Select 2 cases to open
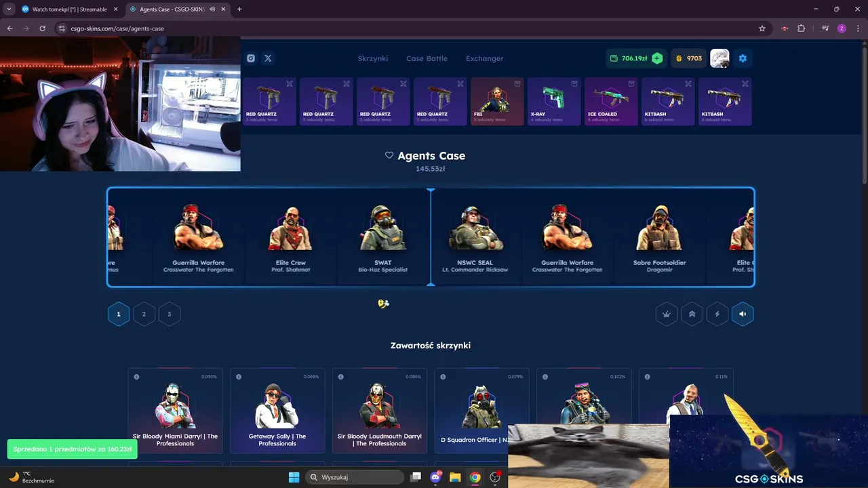868x488 pixels. click(x=144, y=314)
